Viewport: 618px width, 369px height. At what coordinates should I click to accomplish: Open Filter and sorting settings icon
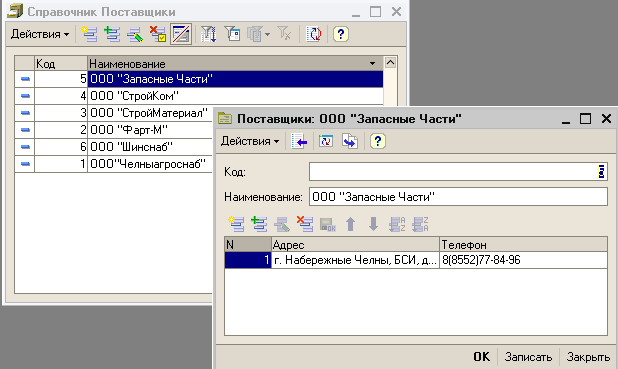208,34
